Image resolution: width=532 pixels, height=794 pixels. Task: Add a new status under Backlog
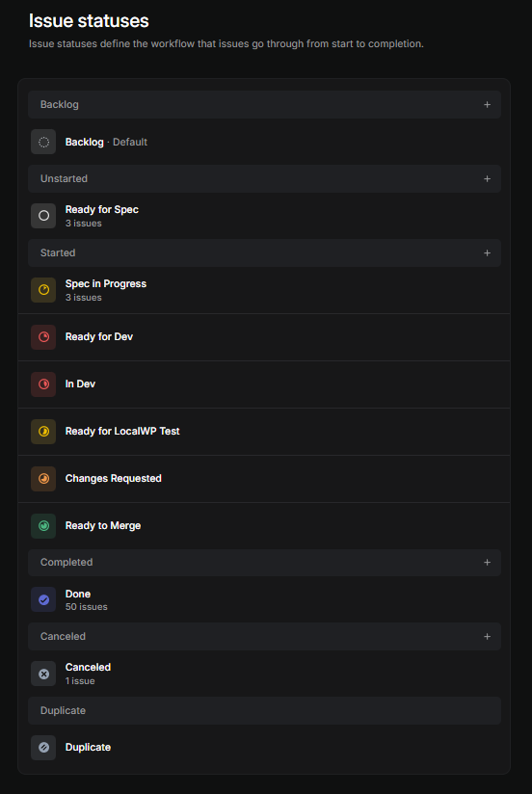[487, 104]
